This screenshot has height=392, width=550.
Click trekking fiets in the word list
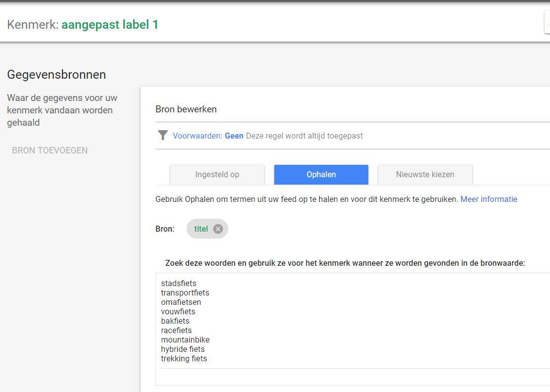pos(184,359)
